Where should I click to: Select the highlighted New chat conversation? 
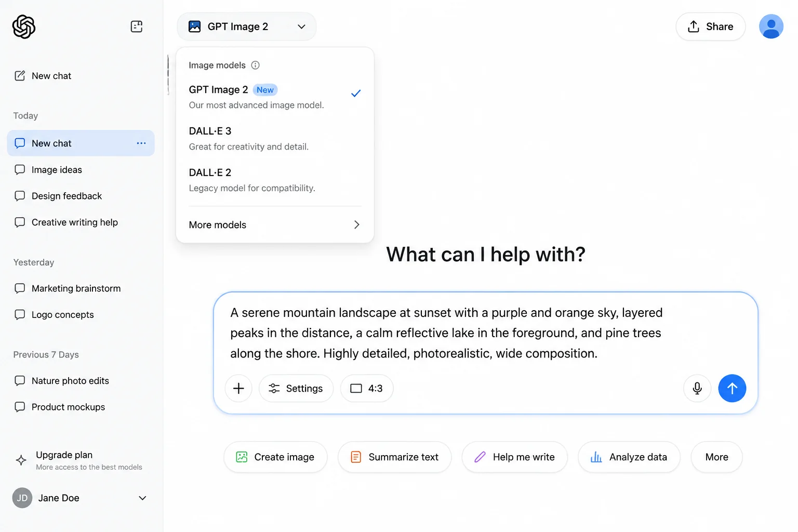coord(81,143)
